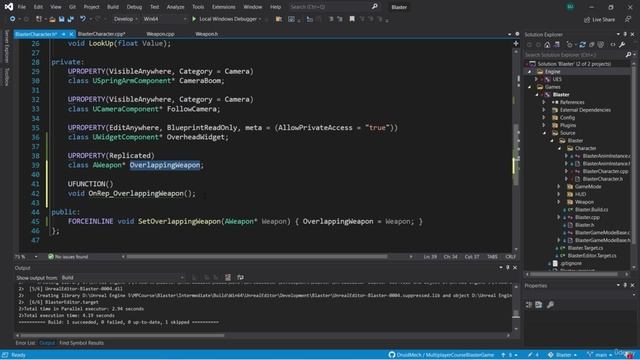
Task: Switch to Find Symbol Results tab
Action: 82,343
